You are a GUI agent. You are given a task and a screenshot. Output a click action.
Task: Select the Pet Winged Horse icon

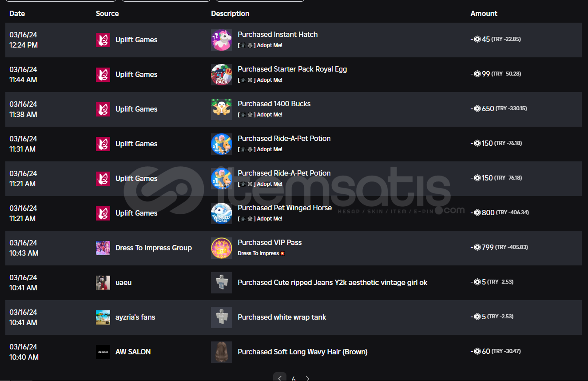click(222, 213)
